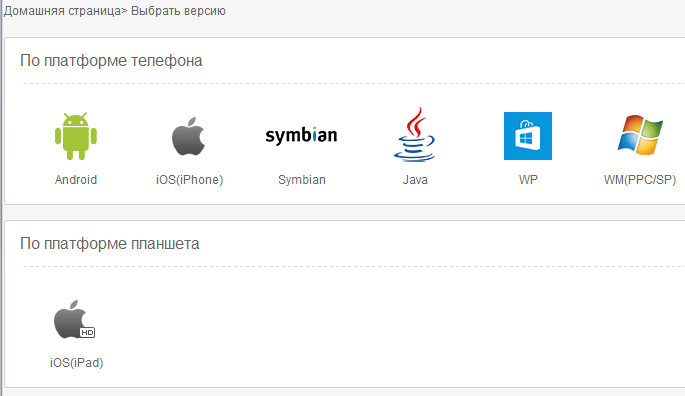Click the По платформе телефона heading

pos(111,61)
